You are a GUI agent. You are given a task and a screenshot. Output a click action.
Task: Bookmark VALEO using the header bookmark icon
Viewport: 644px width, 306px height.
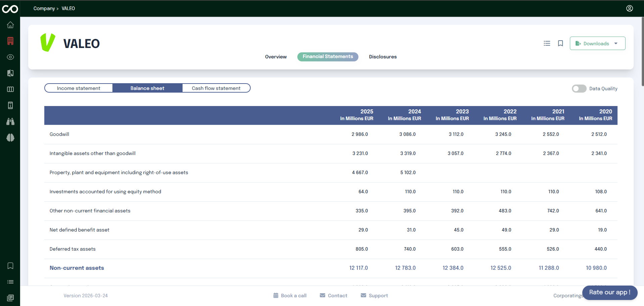click(x=560, y=43)
